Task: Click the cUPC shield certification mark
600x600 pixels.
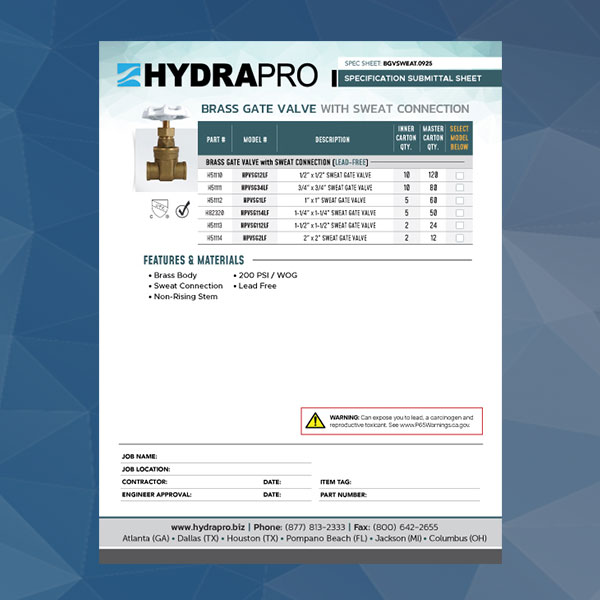Action: point(160,209)
